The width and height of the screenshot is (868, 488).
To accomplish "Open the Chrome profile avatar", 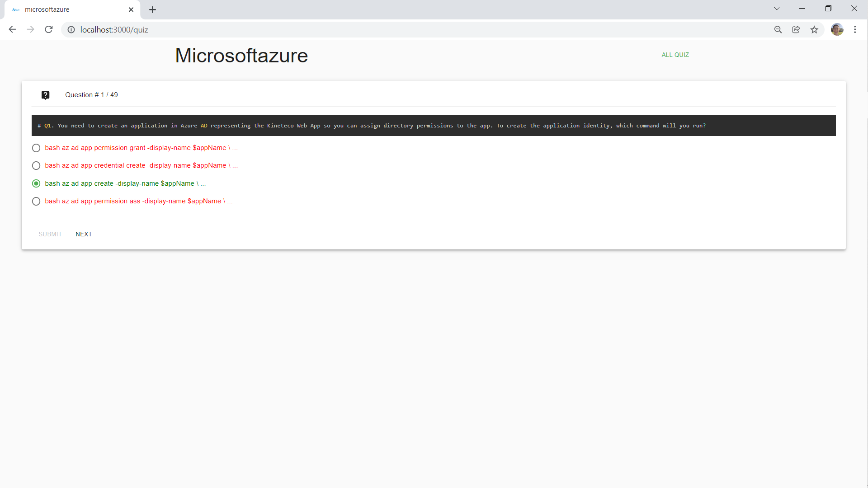I will (x=837, y=30).
